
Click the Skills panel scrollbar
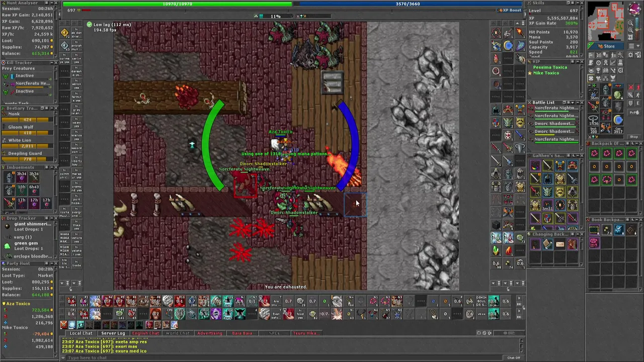(x=582, y=31)
